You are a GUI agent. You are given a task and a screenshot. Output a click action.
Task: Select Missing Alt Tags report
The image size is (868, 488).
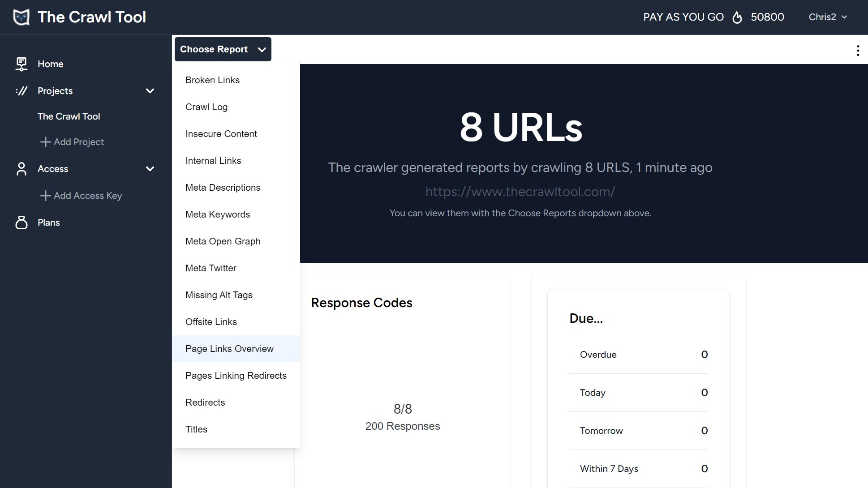coord(236,295)
